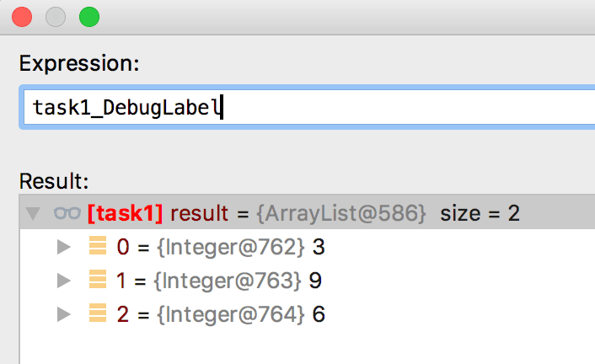Click the list icon for element 0

[x=98, y=245]
